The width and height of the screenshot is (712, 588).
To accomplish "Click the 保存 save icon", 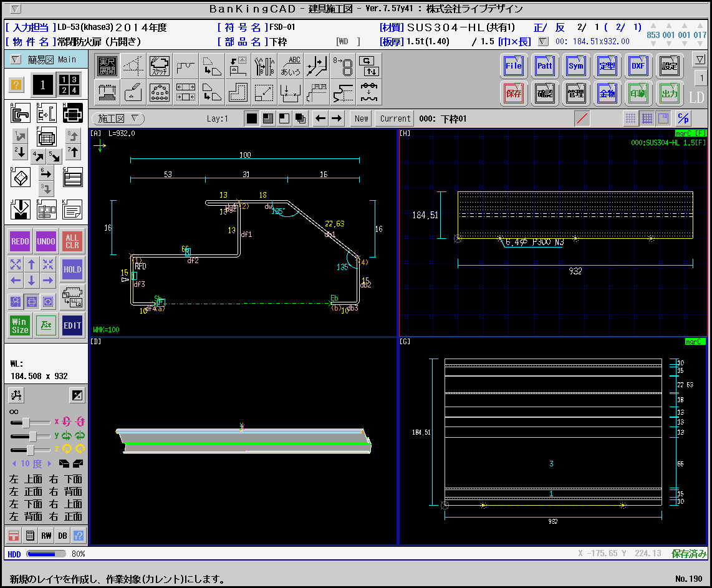I will 514,94.
